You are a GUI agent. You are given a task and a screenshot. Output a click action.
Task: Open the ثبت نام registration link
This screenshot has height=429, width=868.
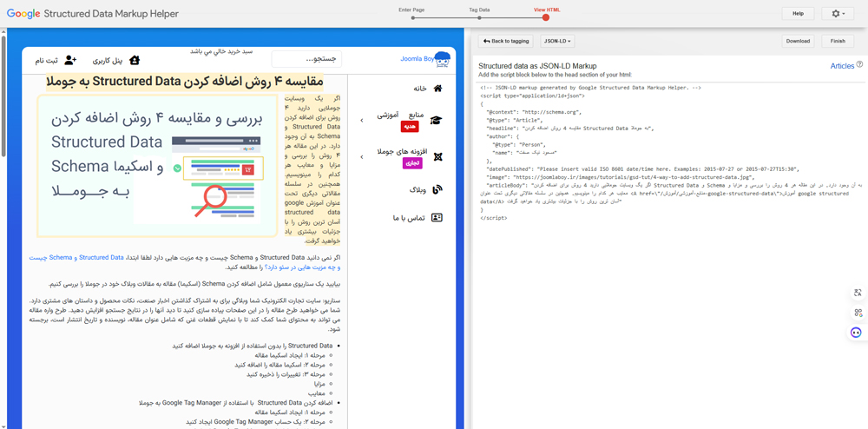pyautogui.click(x=47, y=60)
